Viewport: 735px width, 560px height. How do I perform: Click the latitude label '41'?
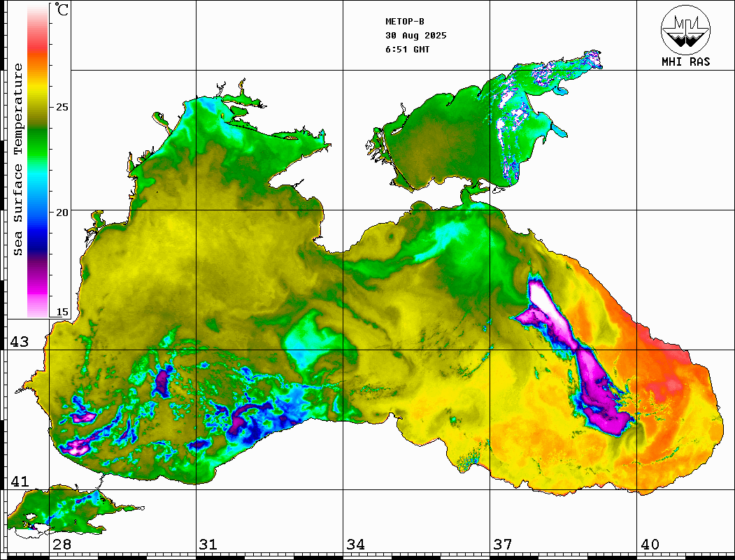click(20, 482)
